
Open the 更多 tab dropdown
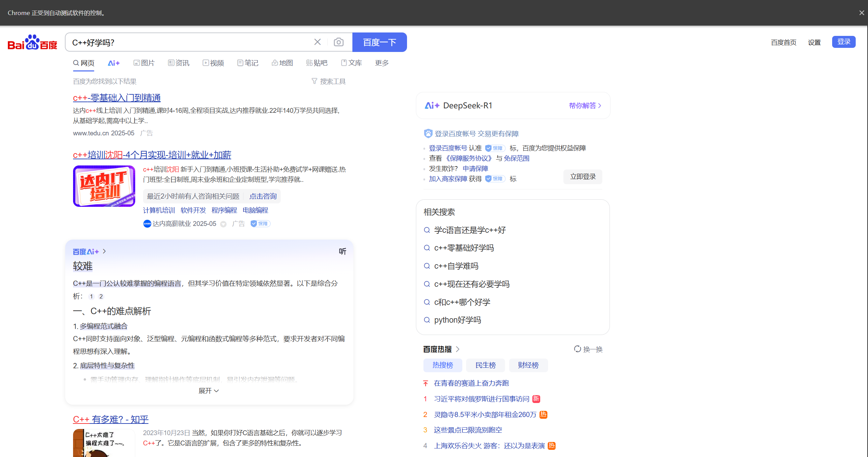(381, 63)
